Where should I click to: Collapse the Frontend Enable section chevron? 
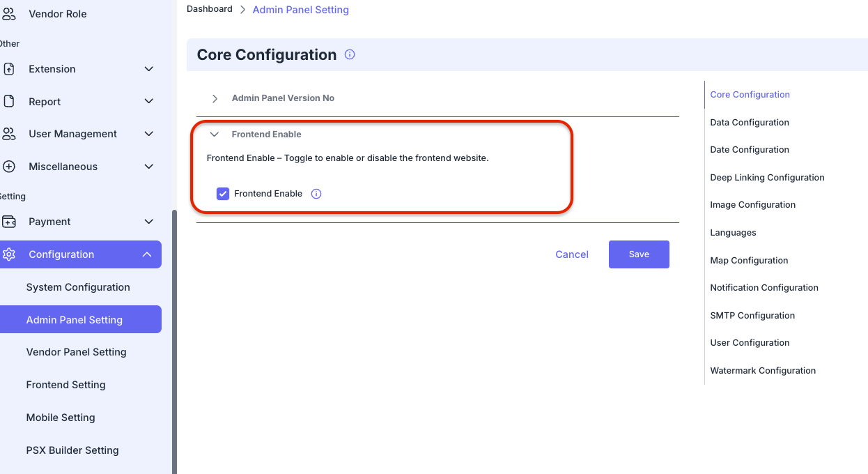pyautogui.click(x=215, y=135)
